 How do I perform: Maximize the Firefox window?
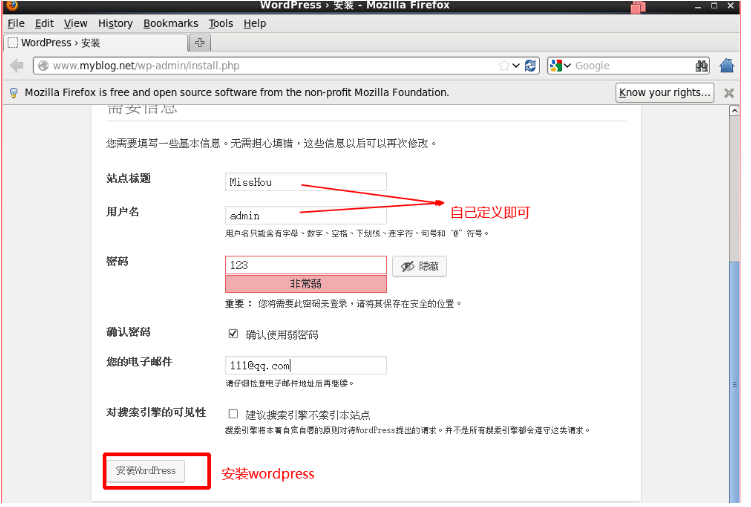714,6
